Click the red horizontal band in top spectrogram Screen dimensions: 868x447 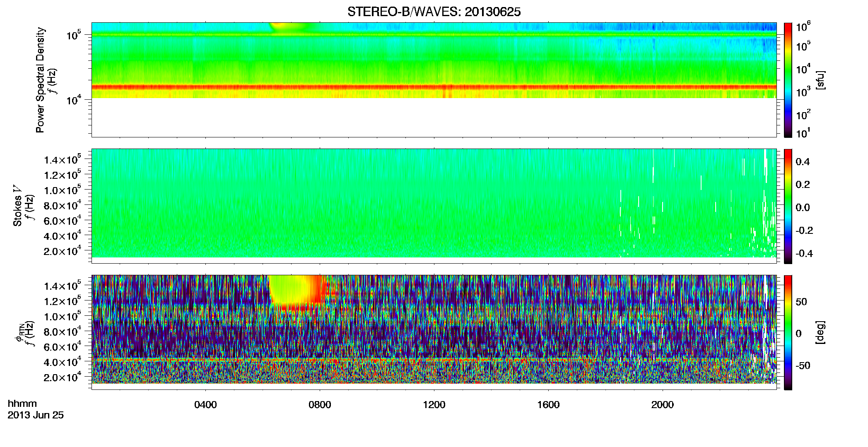[434, 87]
